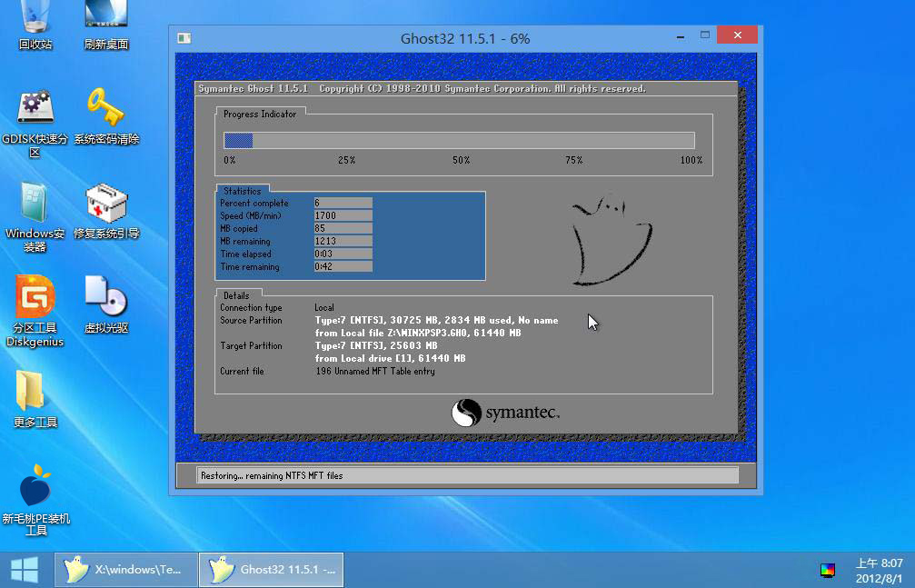Maximize the Ghost32 window
This screenshot has height=588, width=915.
[x=705, y=35]
